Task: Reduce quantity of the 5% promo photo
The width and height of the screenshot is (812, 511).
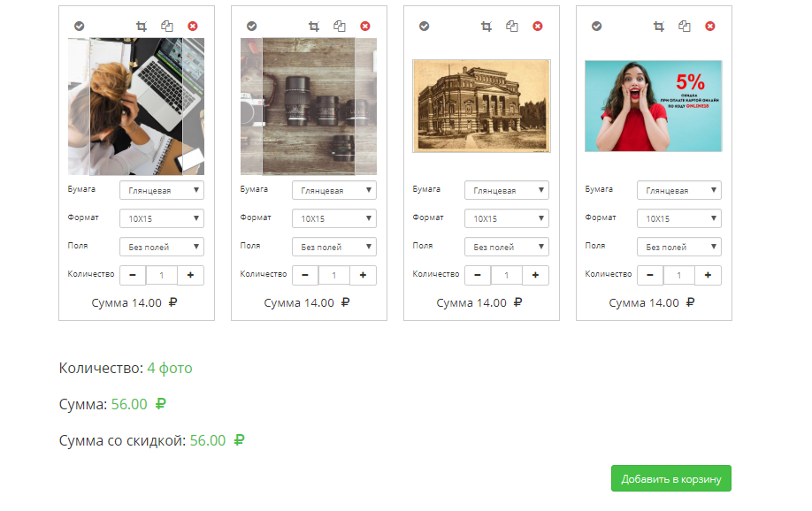Action: pyautogui.click(x=650, y=276)
